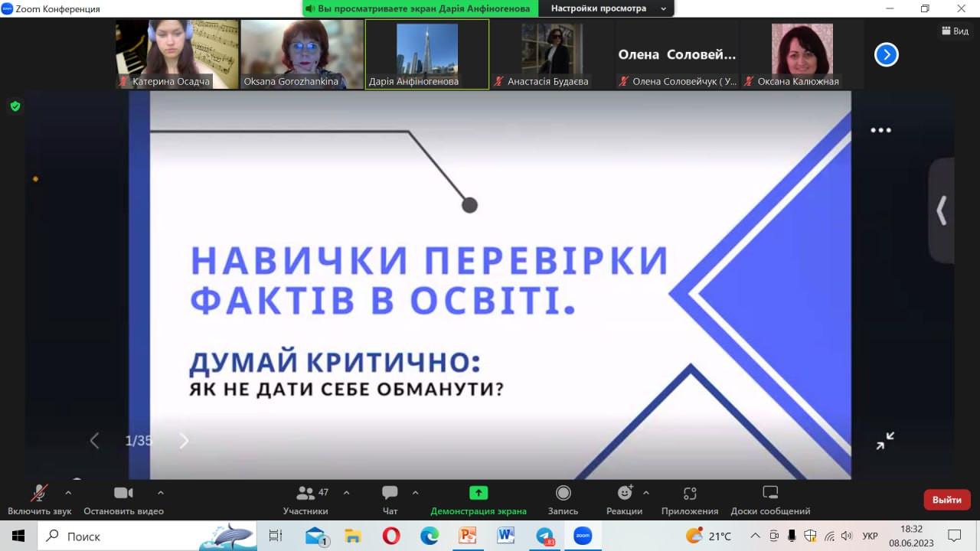Expand the arrow next to Реакции
The width and height of the screenshot is (980, 551).
coord(645,493)
